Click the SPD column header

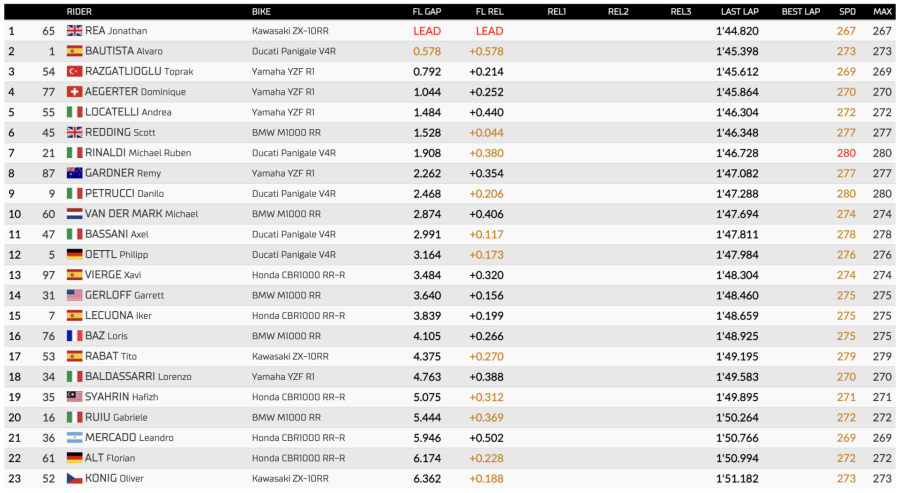pyautogui.click(x=847, y=11)
